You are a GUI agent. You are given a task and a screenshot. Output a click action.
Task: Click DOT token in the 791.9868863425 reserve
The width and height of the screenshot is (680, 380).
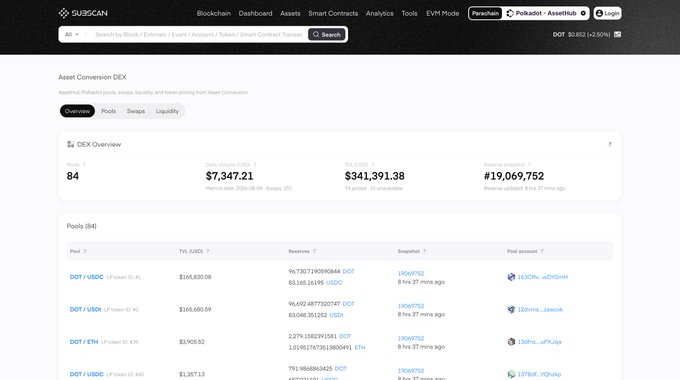341,368
